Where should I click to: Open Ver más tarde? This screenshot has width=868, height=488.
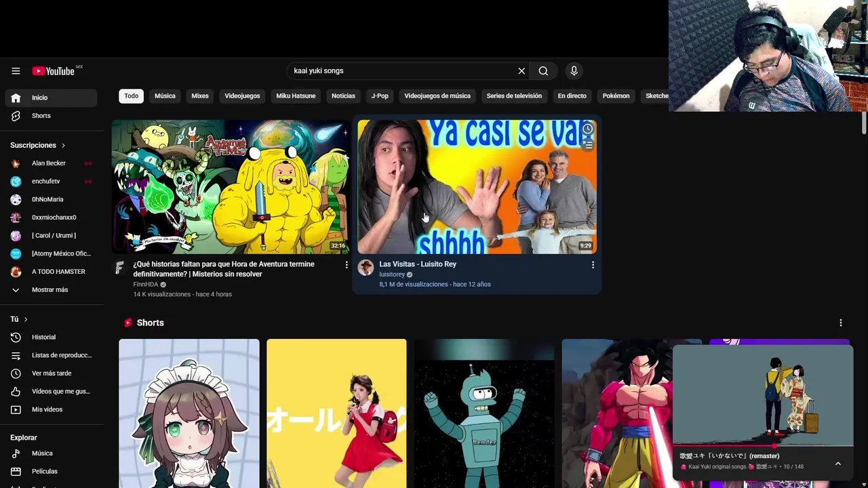point(52,373)
